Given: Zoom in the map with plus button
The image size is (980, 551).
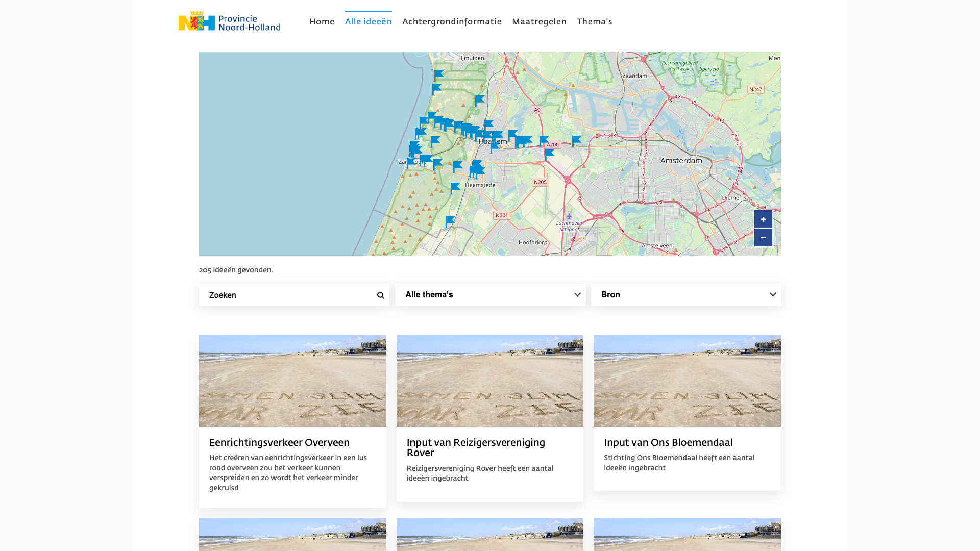Looking at the screenshot, I should 763,219.
